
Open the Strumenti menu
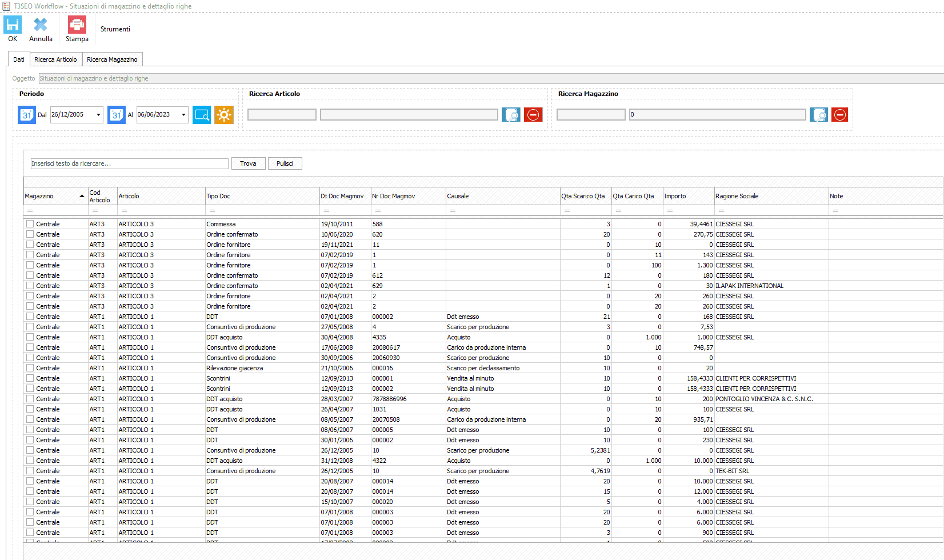click(115, 29)
